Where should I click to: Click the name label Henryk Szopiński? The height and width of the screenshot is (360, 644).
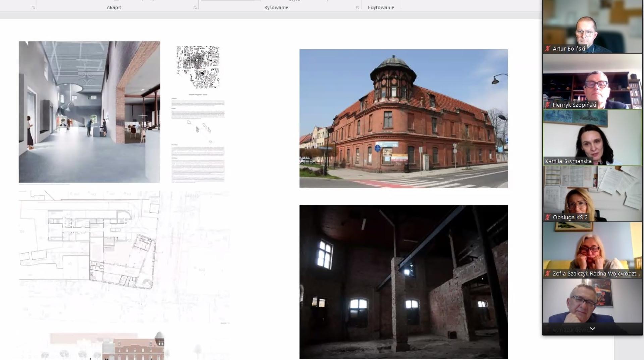tap(574, 105)
